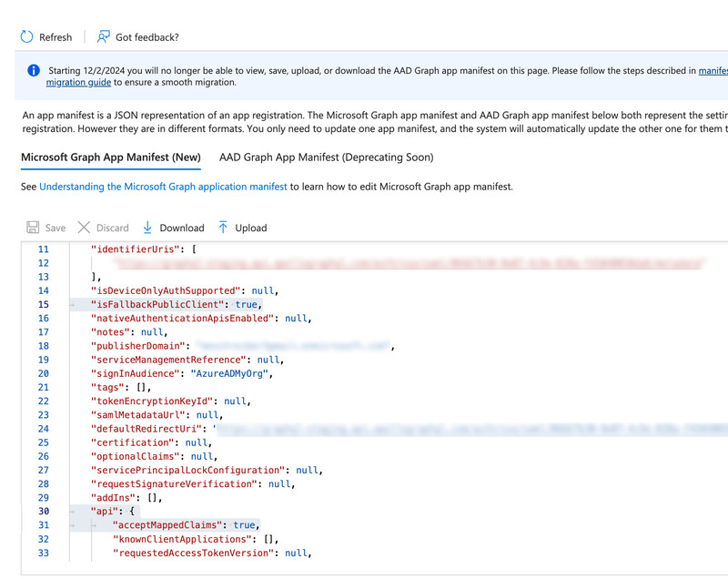Click the "serviceManagementReference" key
The image size is (728, 579).
click(168, 360)
